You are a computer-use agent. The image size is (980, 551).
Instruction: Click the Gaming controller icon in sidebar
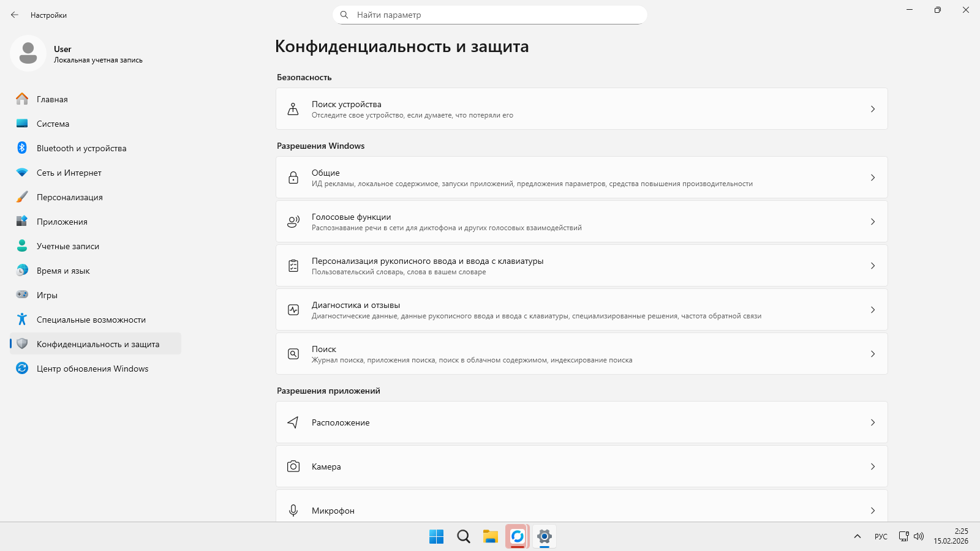[22, 294]
